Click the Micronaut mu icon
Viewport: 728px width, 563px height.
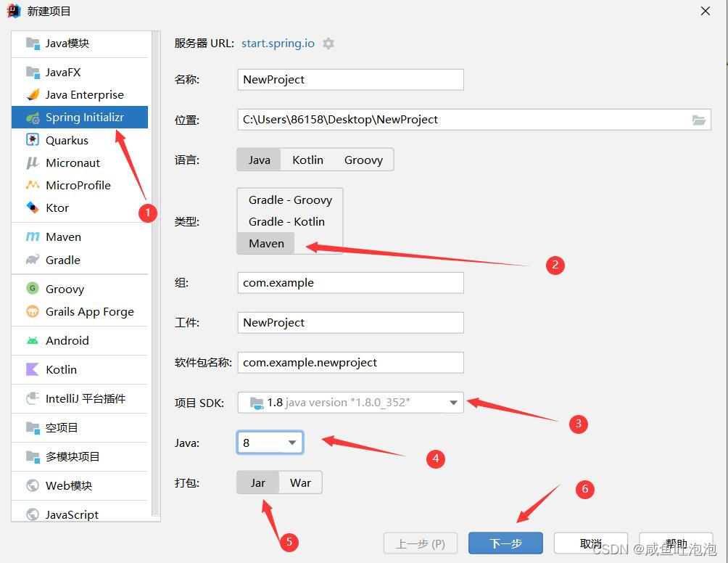coord(33,163)
